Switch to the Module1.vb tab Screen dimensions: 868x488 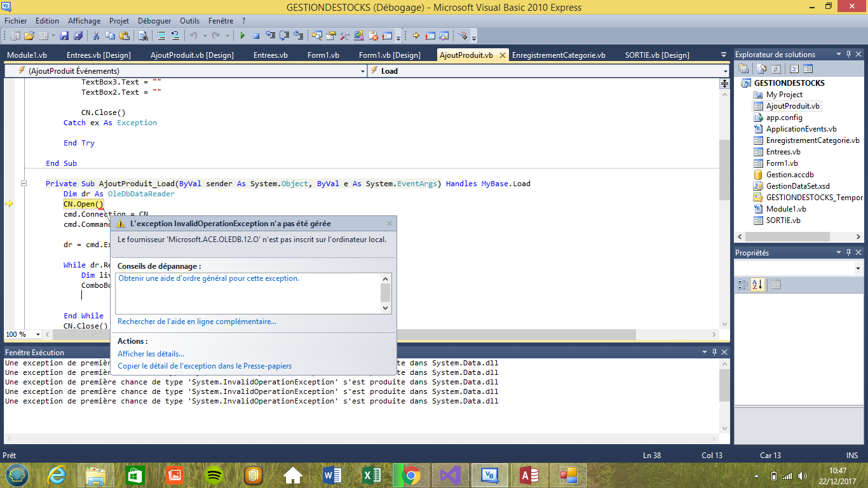(27, 55)
